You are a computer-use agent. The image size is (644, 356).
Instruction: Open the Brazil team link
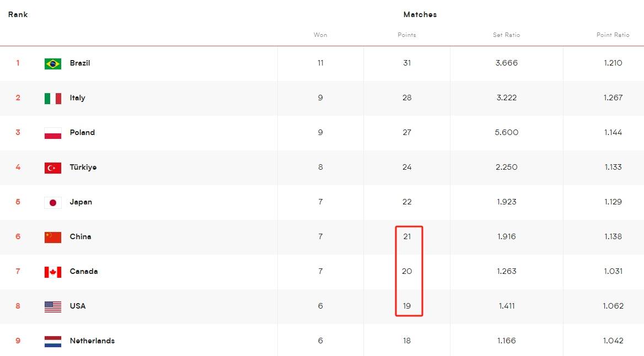coord(80,63)
